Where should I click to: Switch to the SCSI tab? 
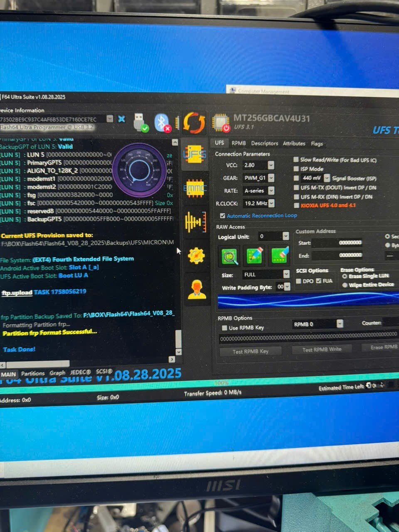pos(104,371)
